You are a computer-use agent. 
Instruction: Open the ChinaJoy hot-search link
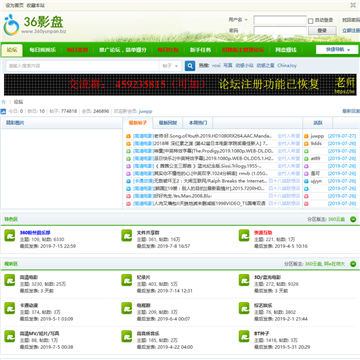click(x=287, y=66)
